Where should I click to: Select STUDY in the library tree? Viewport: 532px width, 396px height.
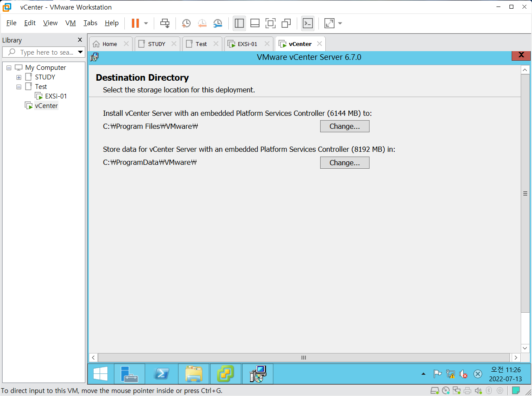coord(45,77)
